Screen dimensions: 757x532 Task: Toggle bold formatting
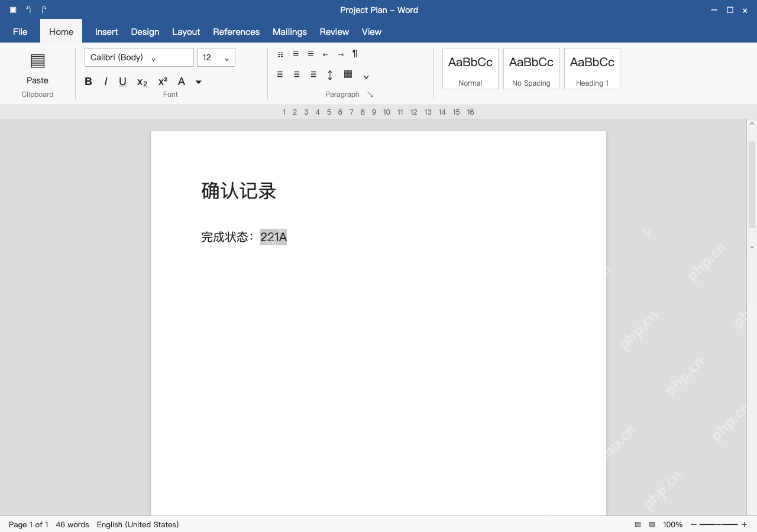88,82
